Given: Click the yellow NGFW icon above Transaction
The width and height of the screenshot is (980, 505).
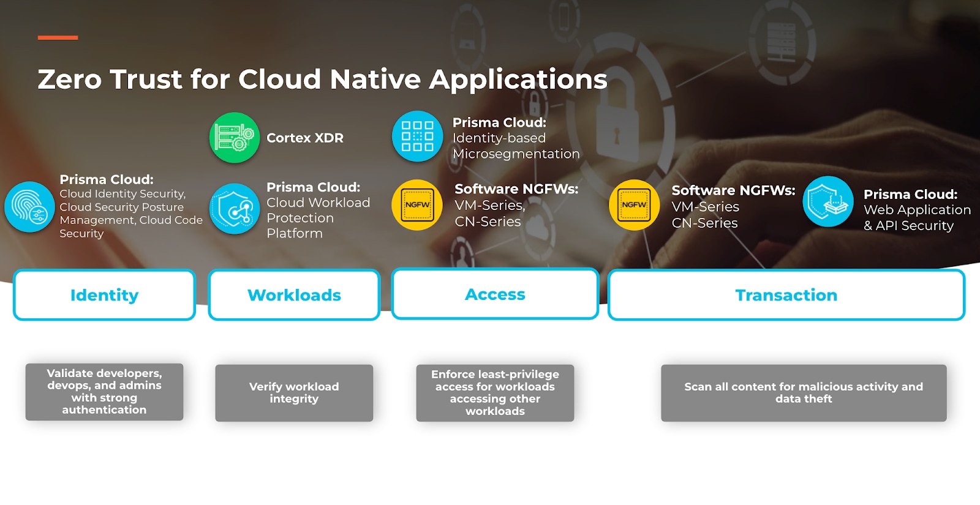Looking at the screenshot, I should pos(634,205).
